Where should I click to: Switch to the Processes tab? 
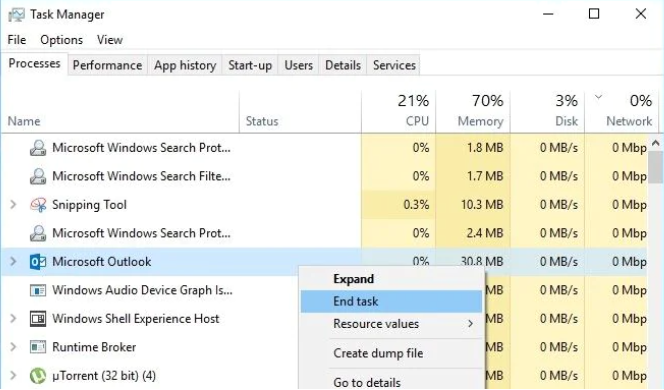tap(34, 64)
